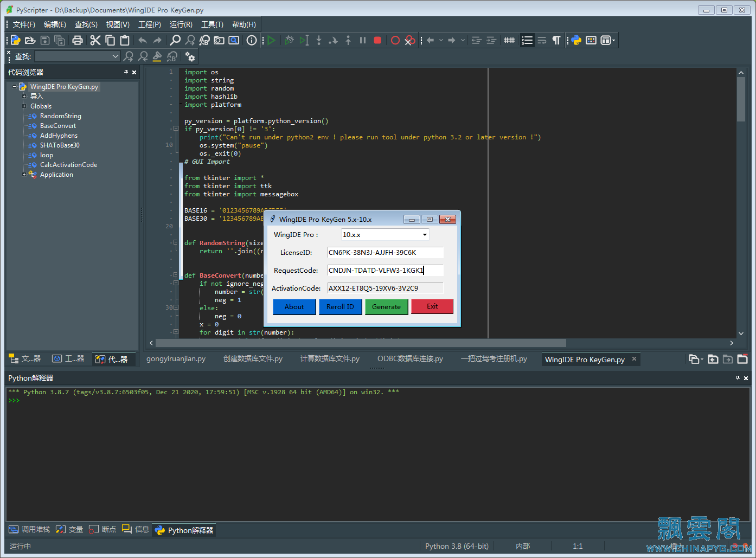Click the decrease indent icon

pos(477,40)
